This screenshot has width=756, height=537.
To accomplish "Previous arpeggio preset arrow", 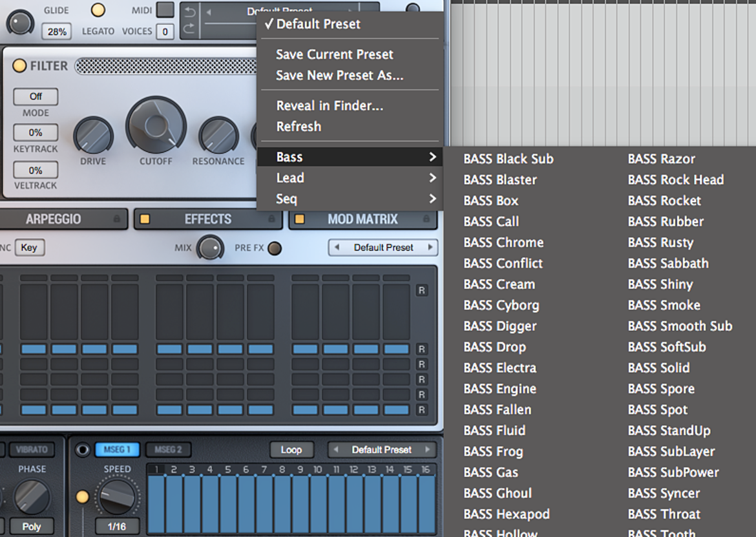I will click(337, 247).
